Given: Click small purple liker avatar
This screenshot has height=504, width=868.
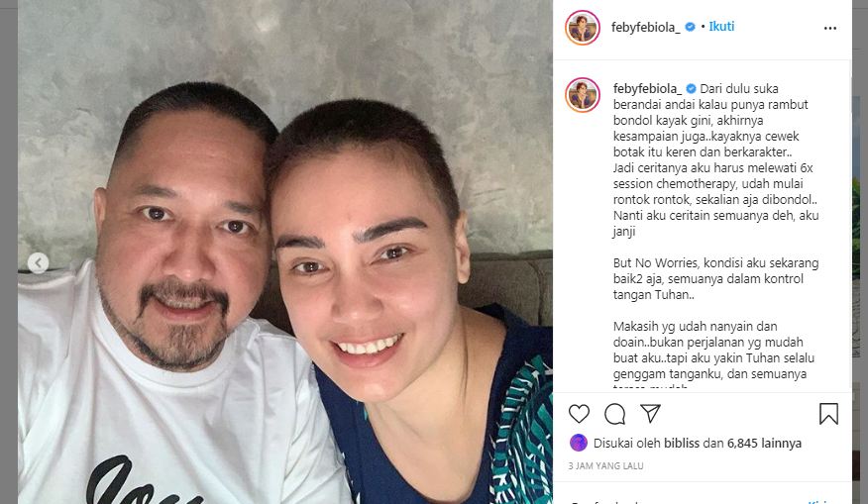Looking at the screenshot, I should 578,443.
